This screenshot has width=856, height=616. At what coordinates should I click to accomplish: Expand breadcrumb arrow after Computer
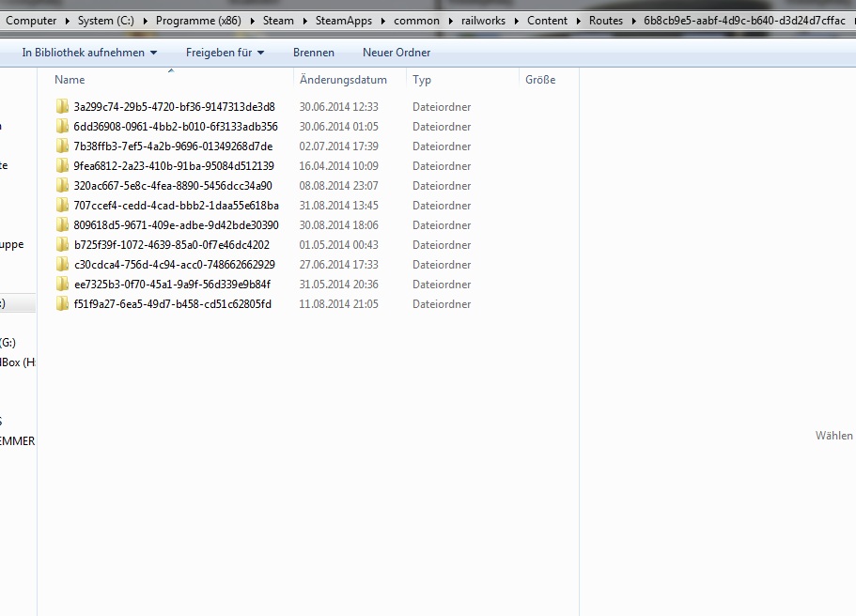tap(67, 22)
